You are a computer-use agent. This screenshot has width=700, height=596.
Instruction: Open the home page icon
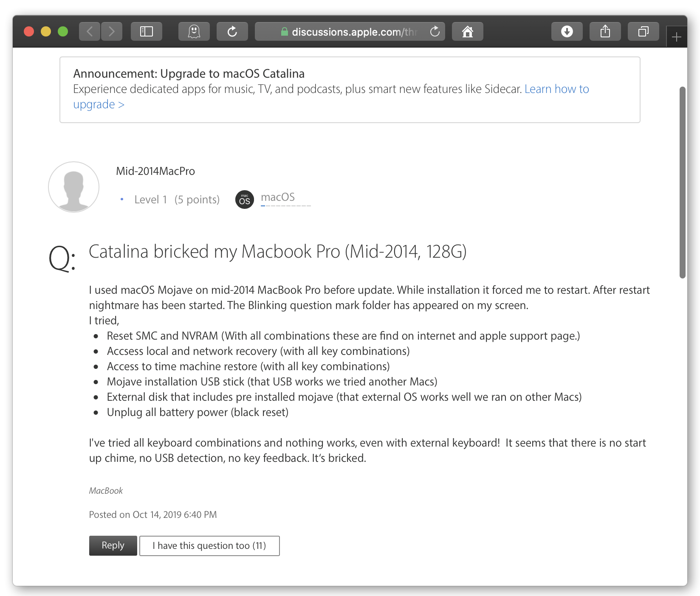point(468,31)
